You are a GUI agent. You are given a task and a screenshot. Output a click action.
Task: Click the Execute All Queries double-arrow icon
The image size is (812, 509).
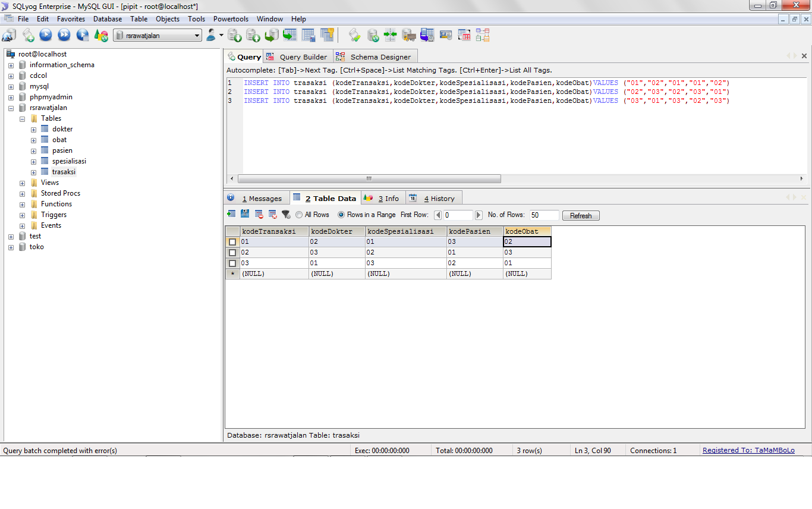[x=64, y=35]
